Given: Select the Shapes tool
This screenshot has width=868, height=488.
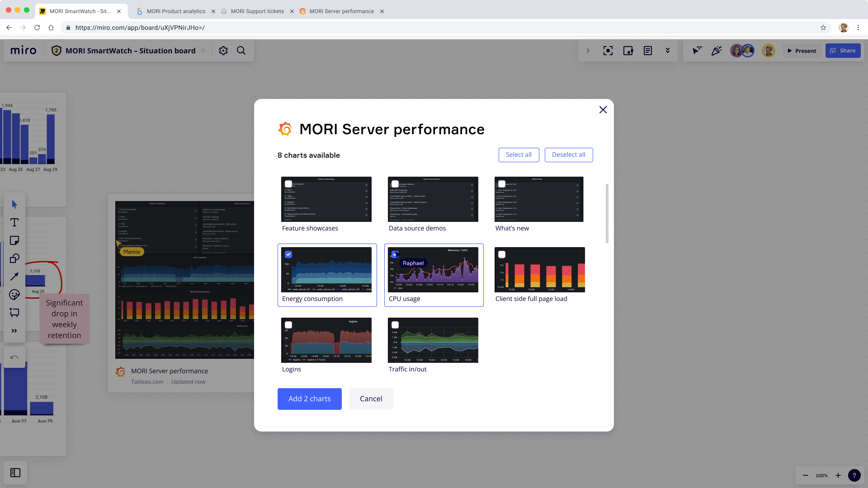Looking at the screenshot, I should 14,258.
